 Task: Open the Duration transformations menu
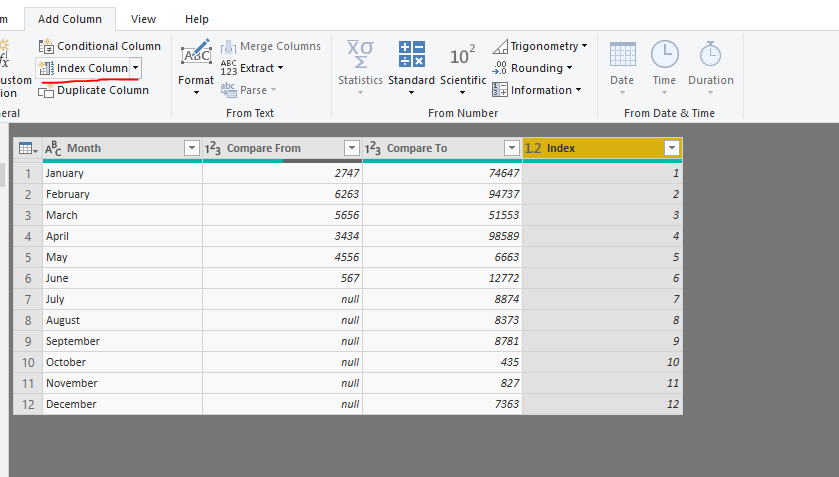(x=711, y=67)
